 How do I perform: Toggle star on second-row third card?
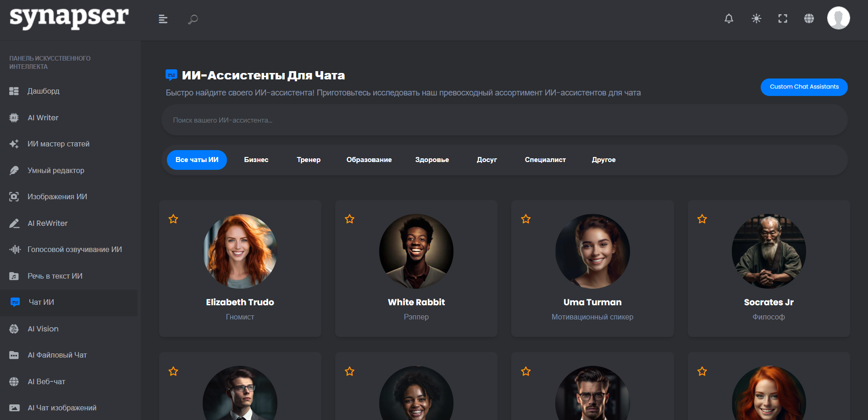(x=526, y=371)
